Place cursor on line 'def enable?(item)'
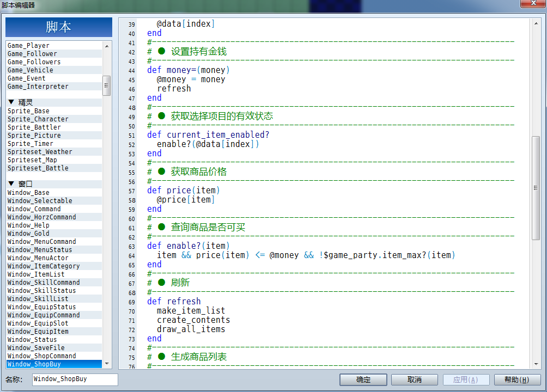The width and height of the screenshot is (547, 392). point(189,246)
